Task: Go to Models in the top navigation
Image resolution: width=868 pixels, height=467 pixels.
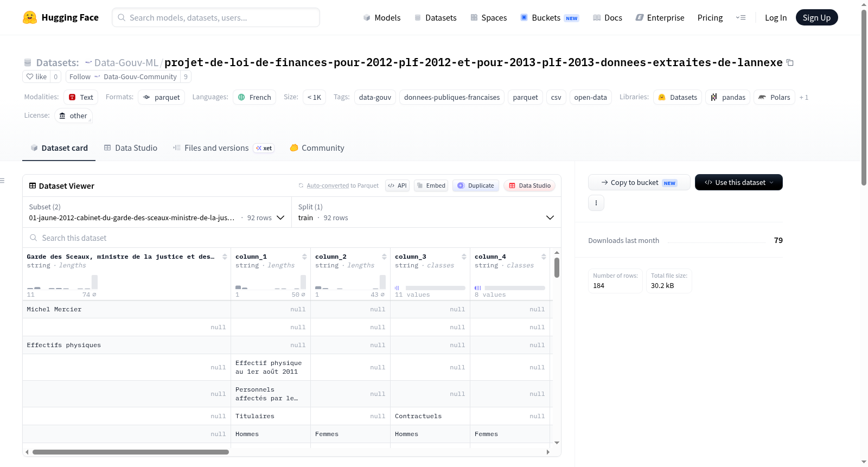Action: coord(382,17)
